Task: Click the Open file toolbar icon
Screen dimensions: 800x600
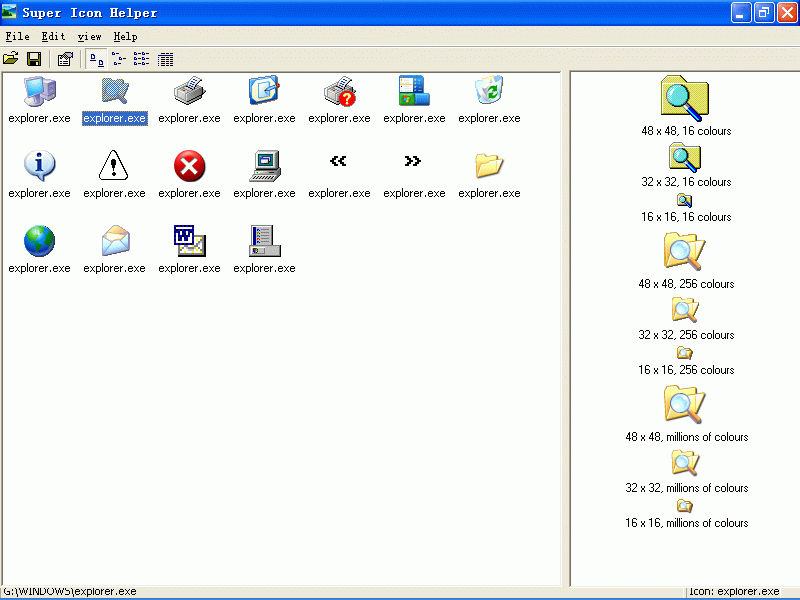Action: pos(11,59)
